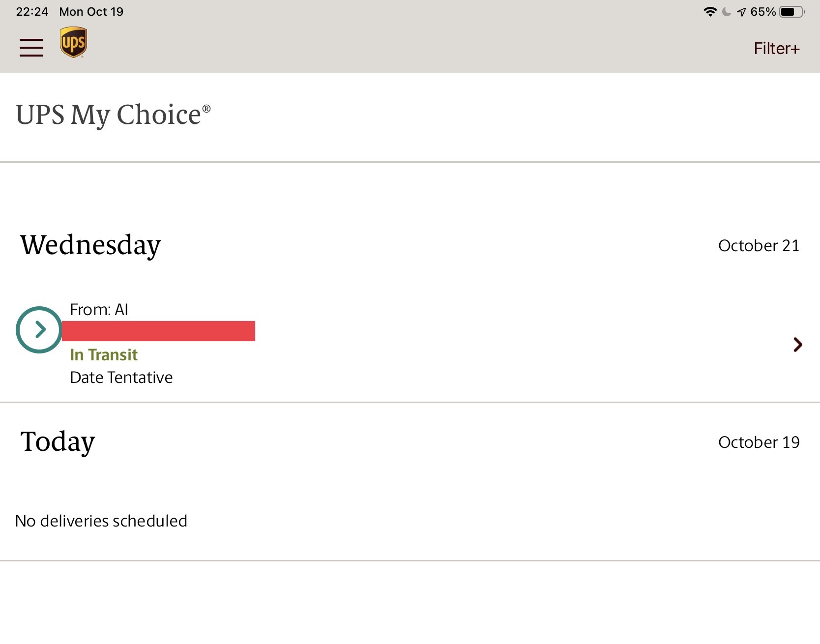Select the Wednesday section header

[x=90, y=245]
